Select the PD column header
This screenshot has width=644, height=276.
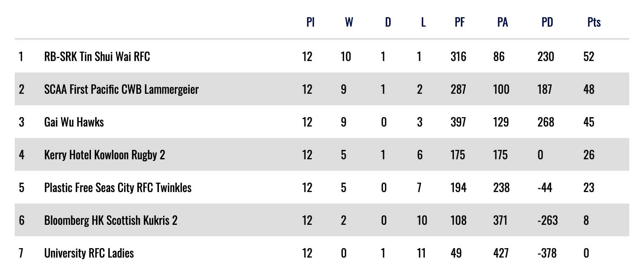point(547,22)
